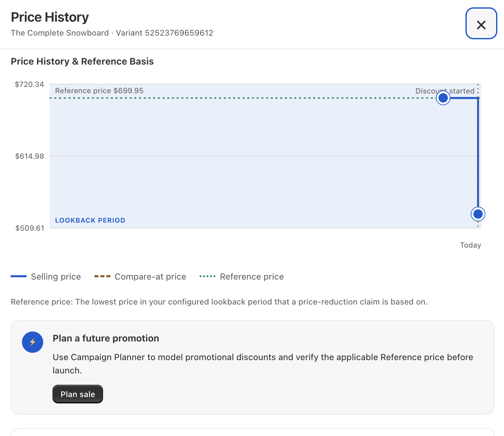
Task: Close the Price History dialog
Action: (x=481, y=24)
